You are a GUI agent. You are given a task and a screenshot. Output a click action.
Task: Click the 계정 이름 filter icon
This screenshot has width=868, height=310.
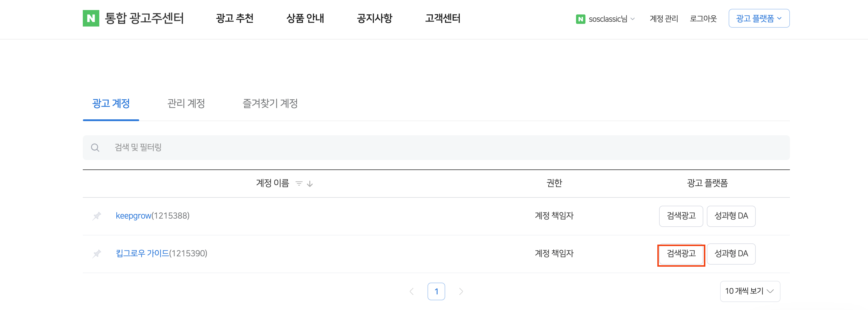click(298, 184)
